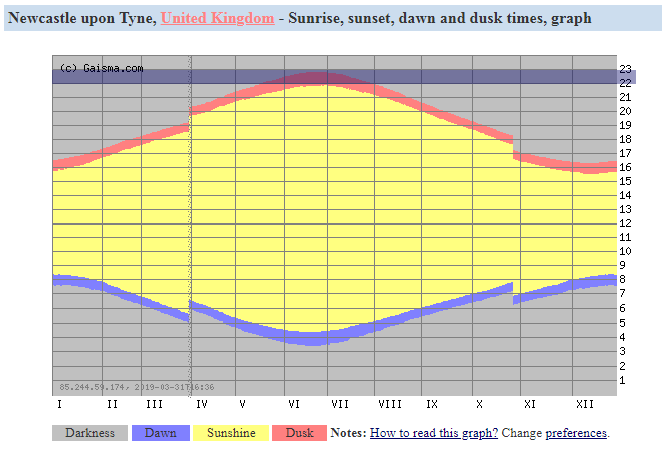Click the (c) Gaisma.com watermark text
This screenshot has width=662, height=454.
[x=101, y=69]
